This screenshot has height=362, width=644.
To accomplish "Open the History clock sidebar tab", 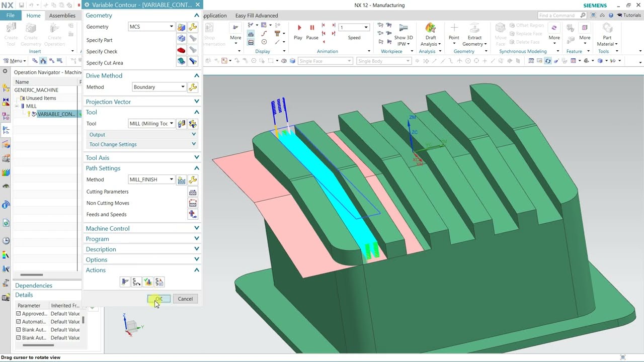I will click(x=6, y=240).
